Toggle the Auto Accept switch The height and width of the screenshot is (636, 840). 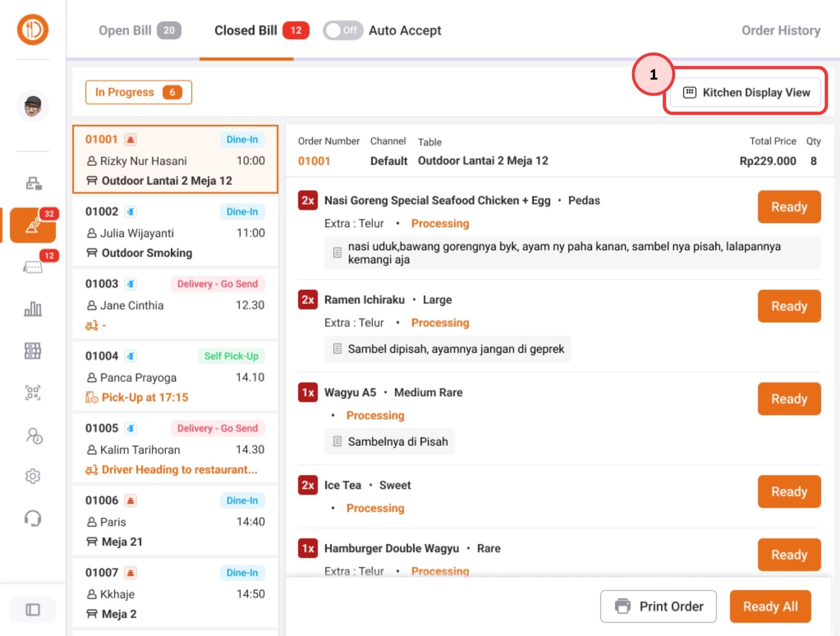(x=342, y=30)
